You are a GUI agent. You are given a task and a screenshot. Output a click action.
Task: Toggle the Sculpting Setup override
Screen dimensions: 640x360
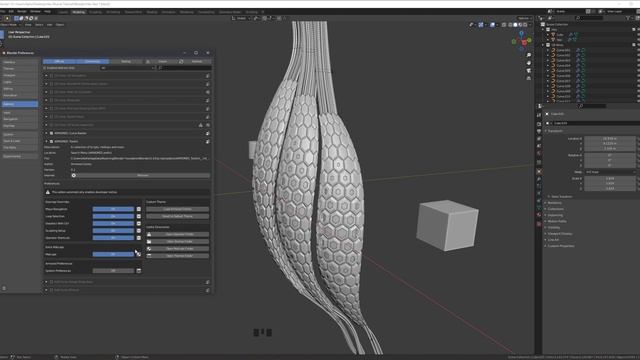pos(113,231)
